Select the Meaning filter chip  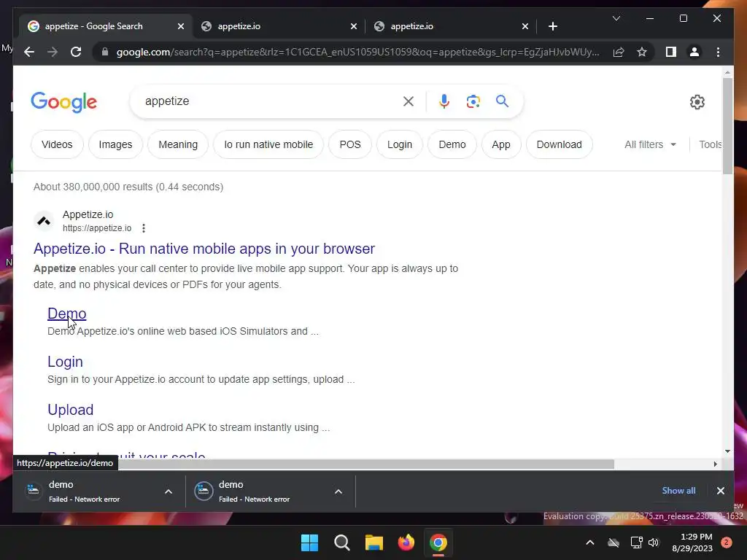tap(178, 144)
